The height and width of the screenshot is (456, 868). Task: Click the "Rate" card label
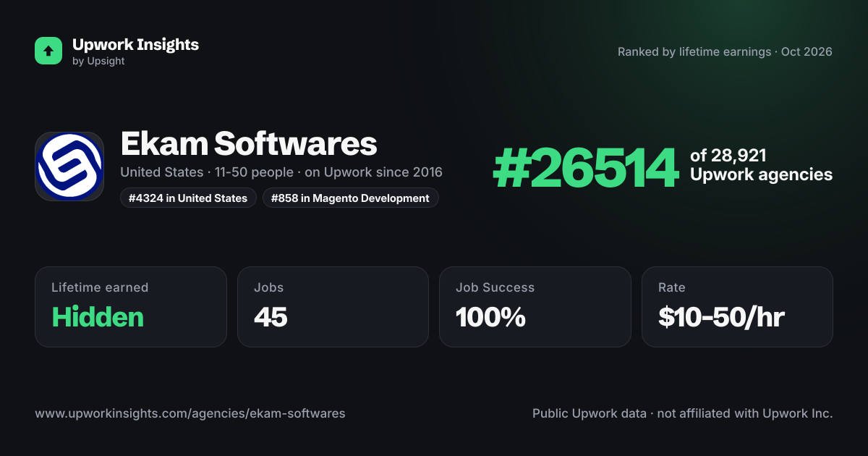coord(672,287)
